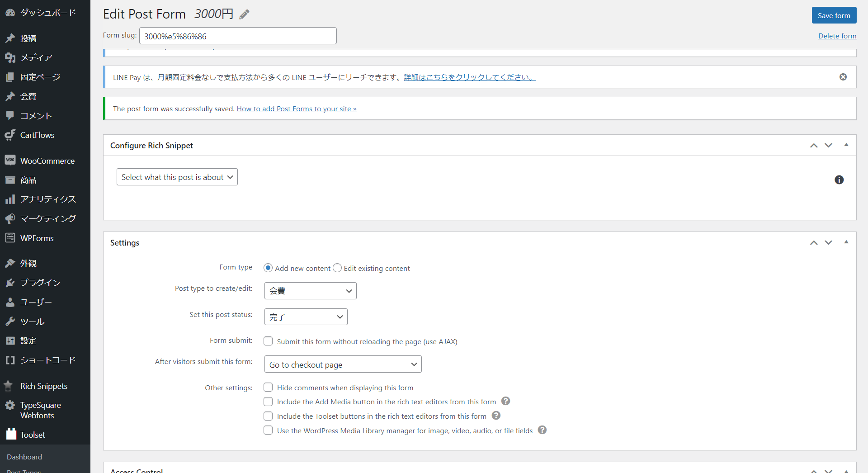
Task: Open How to add Post Forms link
Action: (x=297, y=109)
